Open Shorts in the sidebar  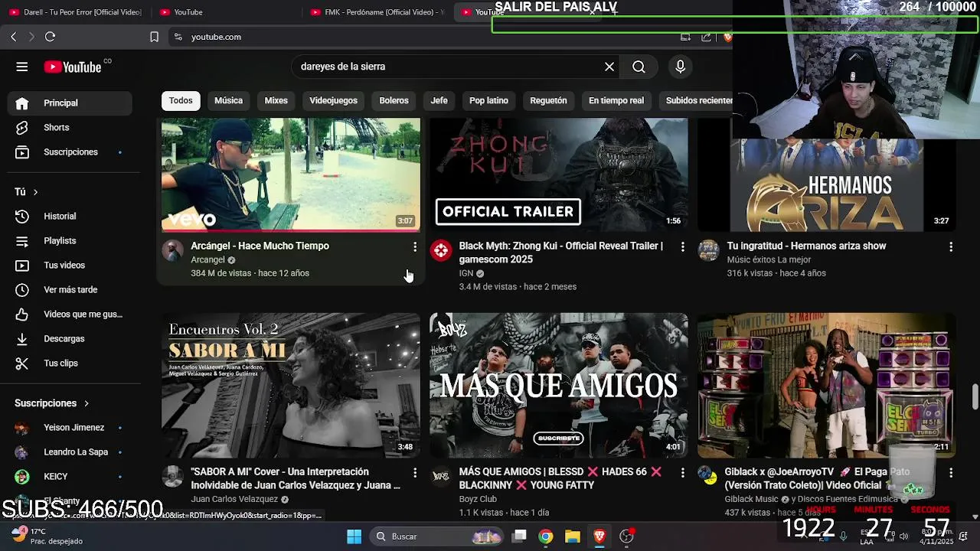click(69, 128)
